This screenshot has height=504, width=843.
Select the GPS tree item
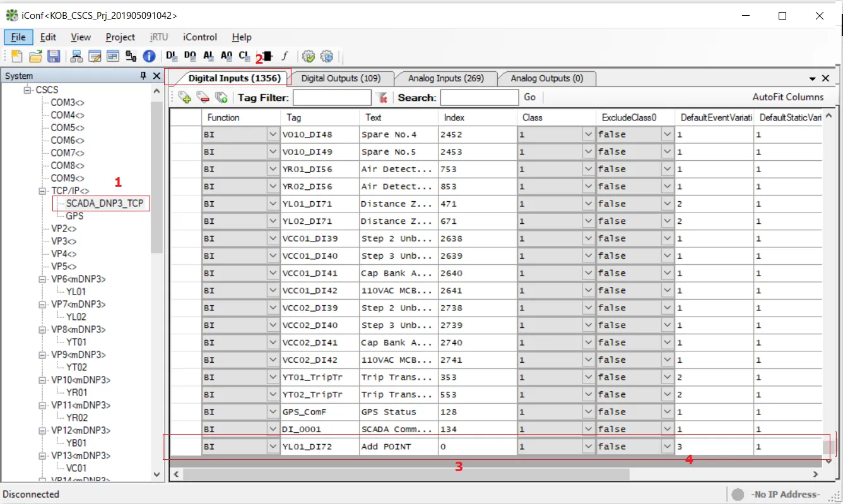tap(74, 216)
